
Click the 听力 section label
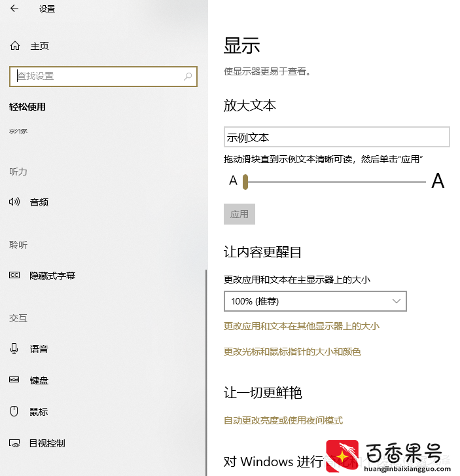coord(18,172)
